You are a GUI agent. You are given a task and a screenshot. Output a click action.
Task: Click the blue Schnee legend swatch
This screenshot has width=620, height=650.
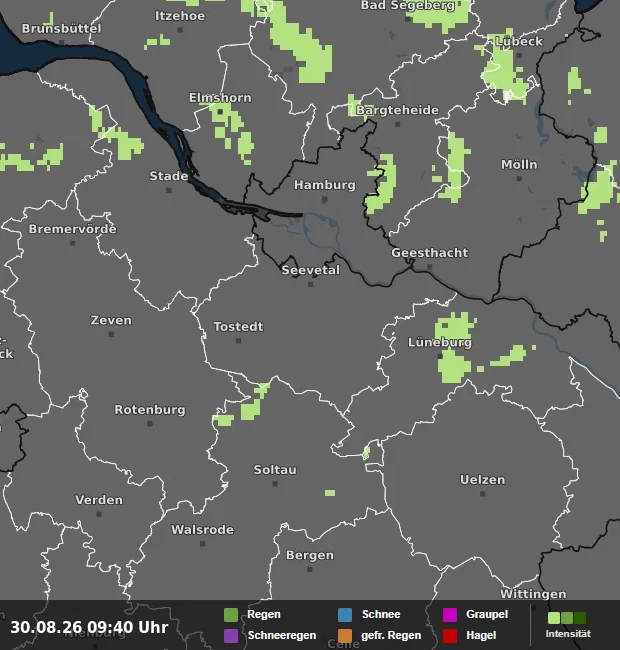pyautogui.click(x=345, y=615)
